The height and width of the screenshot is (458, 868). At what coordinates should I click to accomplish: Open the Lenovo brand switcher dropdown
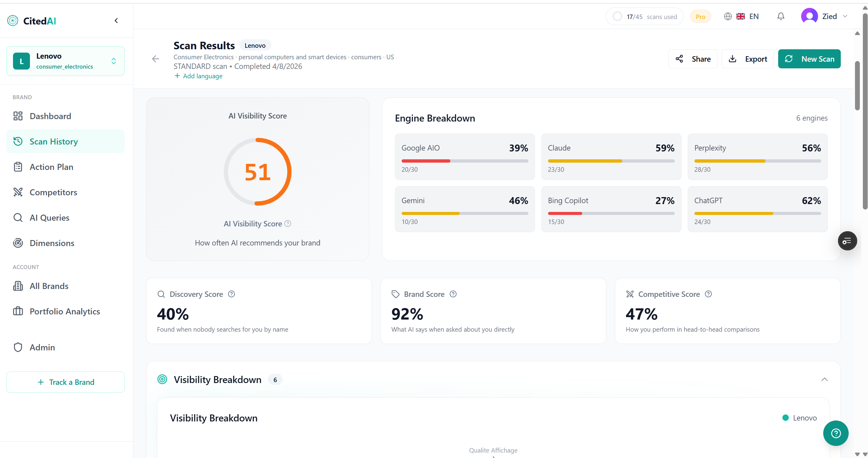[65, 61]
